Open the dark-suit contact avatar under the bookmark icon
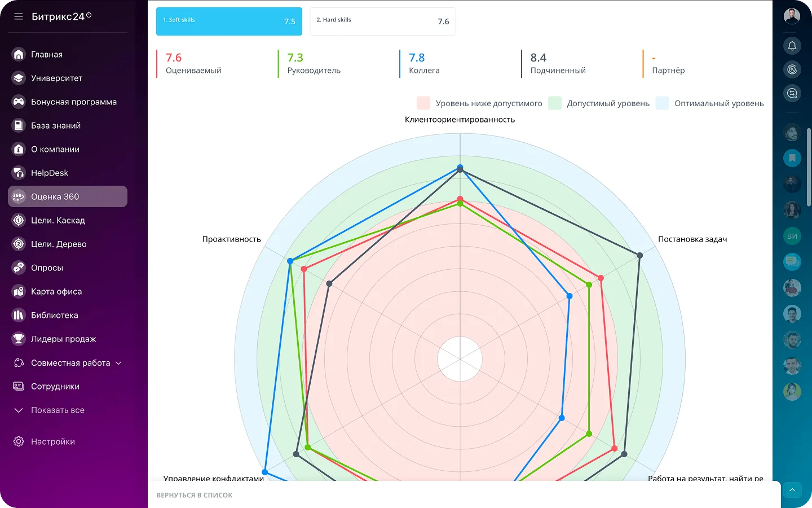 pyautogui.click(x=792, y=184)
